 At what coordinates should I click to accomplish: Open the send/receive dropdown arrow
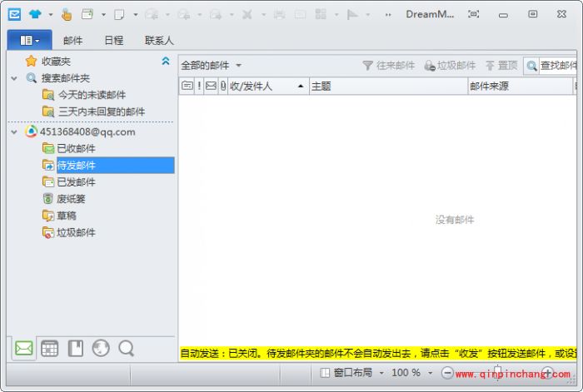(103, 15)
